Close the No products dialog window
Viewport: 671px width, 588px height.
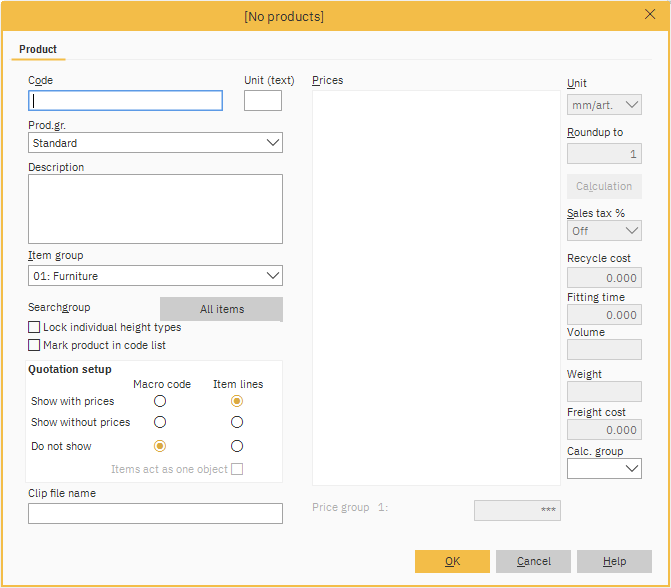tap(649, 14)
